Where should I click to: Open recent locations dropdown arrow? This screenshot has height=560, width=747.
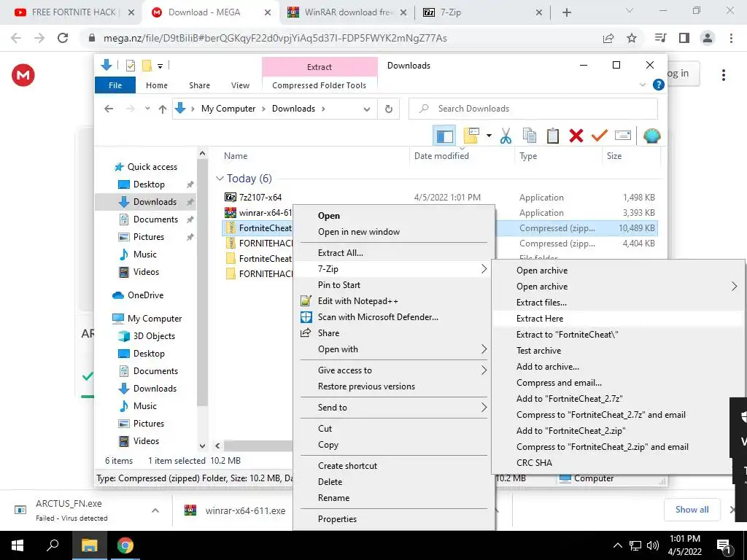pos(147,109)
